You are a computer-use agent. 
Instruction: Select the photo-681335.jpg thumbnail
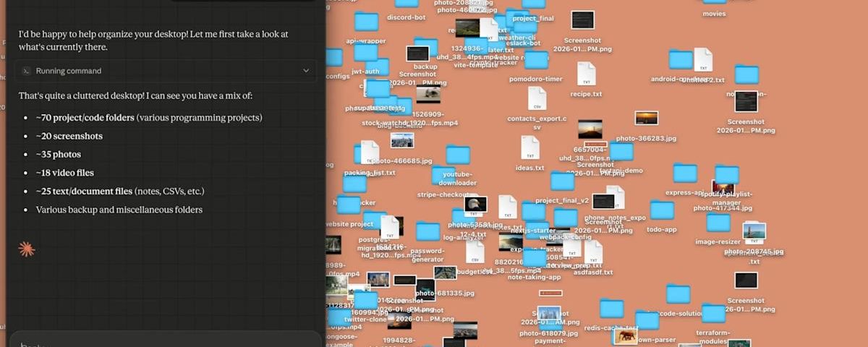pos(445,273)
